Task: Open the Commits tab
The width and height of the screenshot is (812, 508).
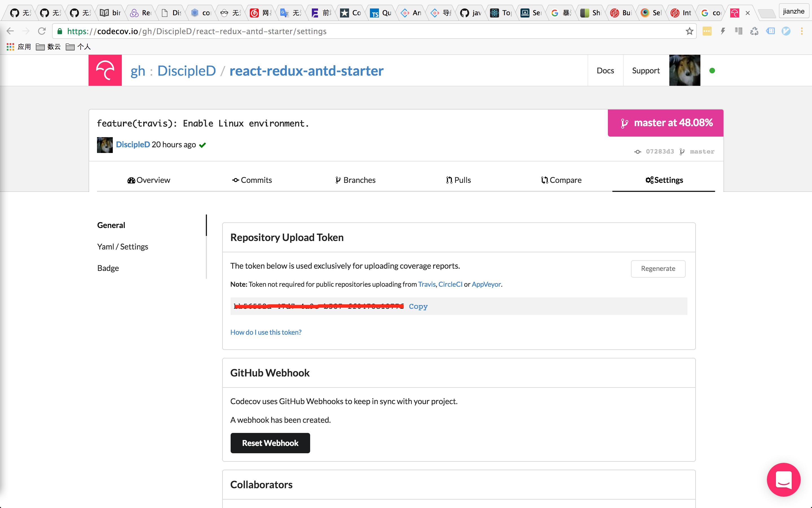Action: coord(252,180)
